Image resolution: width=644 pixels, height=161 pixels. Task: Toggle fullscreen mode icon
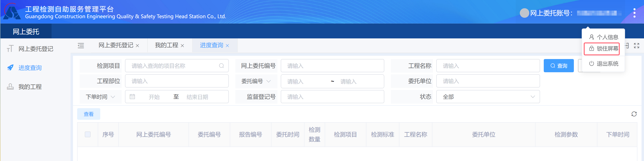[636, 45]
